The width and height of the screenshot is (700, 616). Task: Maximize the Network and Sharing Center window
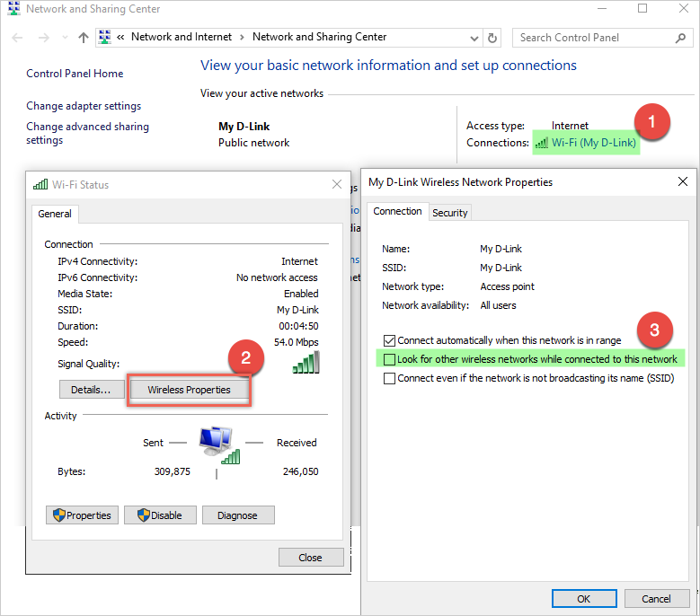coord(642,8)
